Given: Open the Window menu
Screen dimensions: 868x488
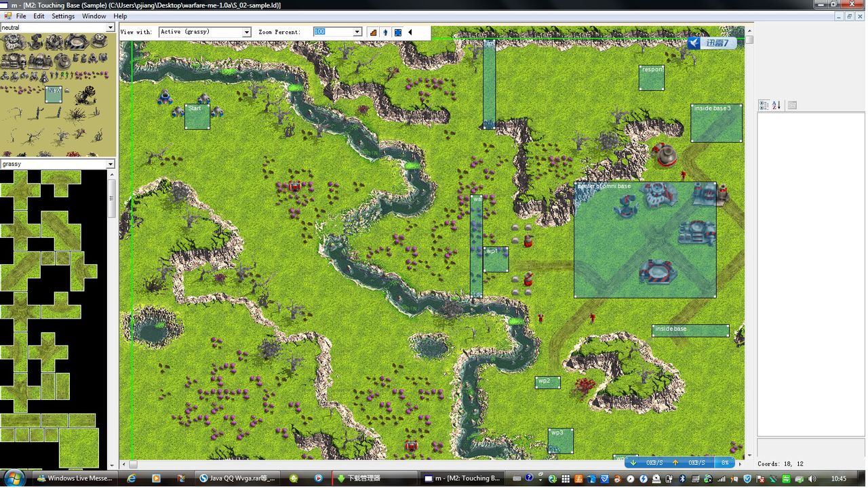Looking at the screenshot, I should click(94, 16).
